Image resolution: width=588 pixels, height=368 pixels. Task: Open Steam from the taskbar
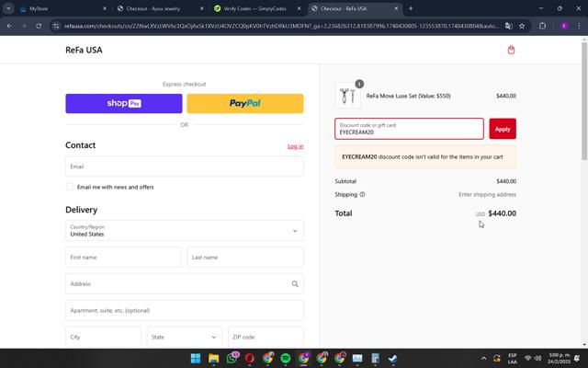(392, 359)
